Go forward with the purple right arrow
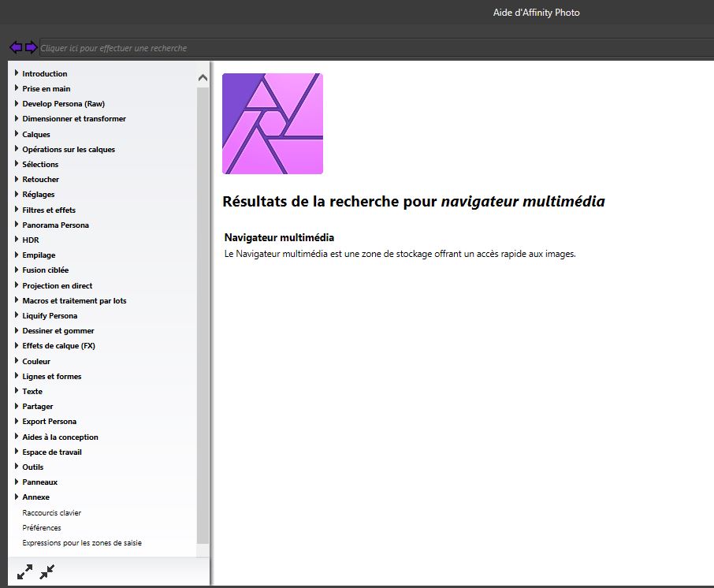Screen dimensions: 714x588 click(x=31, y=47)
